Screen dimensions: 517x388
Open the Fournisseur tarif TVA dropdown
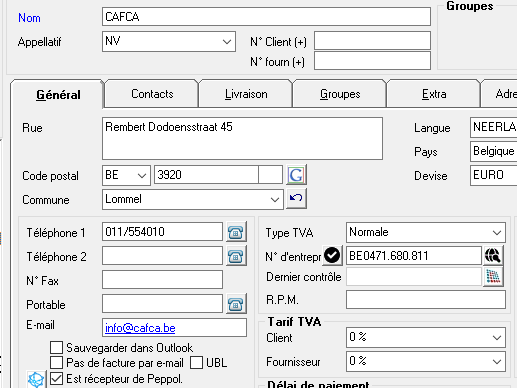pyautogui.click(x=497, y=361)
